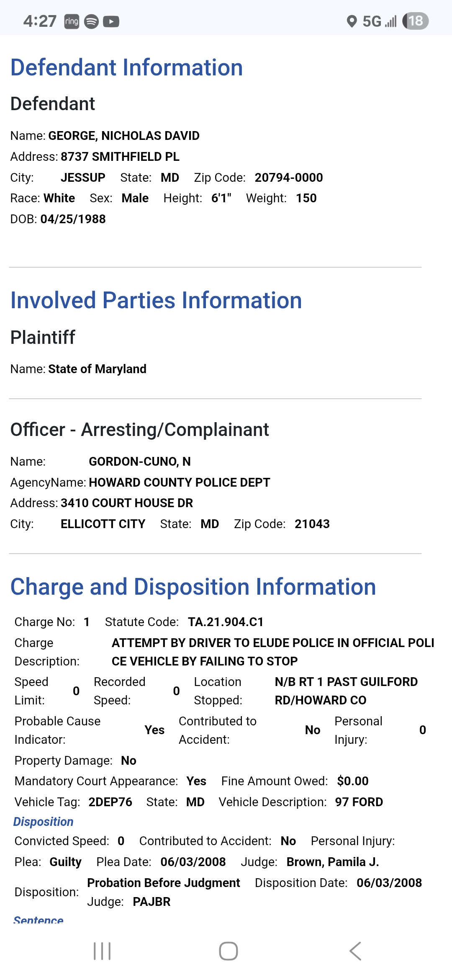Tap the Disposition section label

[x=44, y=822]
